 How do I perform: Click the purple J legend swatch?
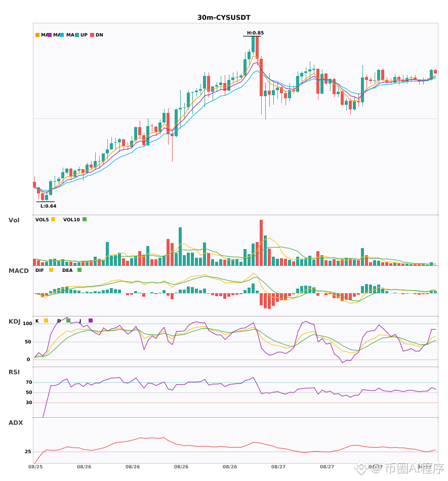[x=91, y=320]
